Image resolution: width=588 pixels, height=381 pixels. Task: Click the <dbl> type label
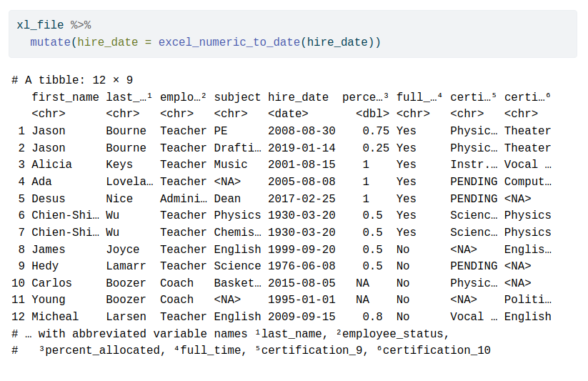pos(372,114)
